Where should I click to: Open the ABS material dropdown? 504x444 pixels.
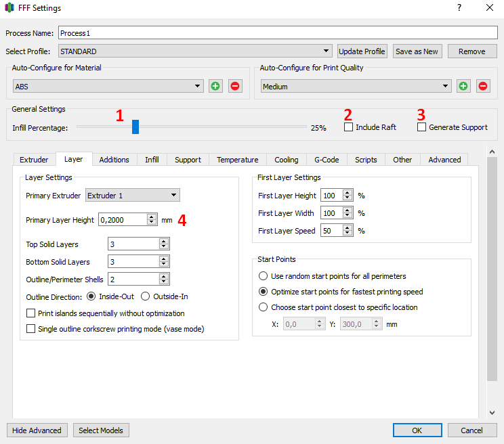[108, 86]
